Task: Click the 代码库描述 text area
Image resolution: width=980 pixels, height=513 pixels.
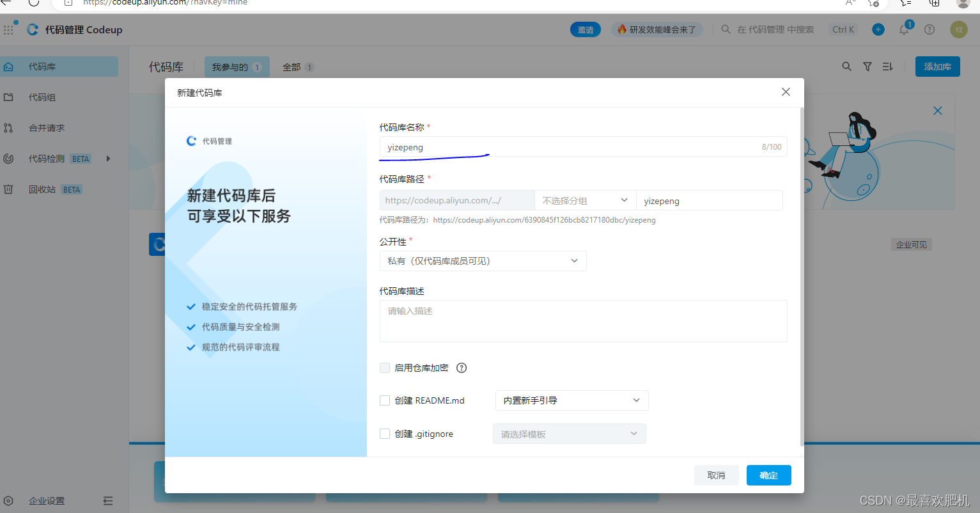Action: [583, 321]
